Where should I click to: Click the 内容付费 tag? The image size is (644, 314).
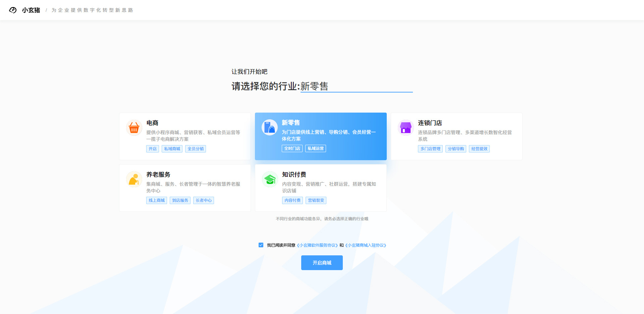[x=292, y=200]
